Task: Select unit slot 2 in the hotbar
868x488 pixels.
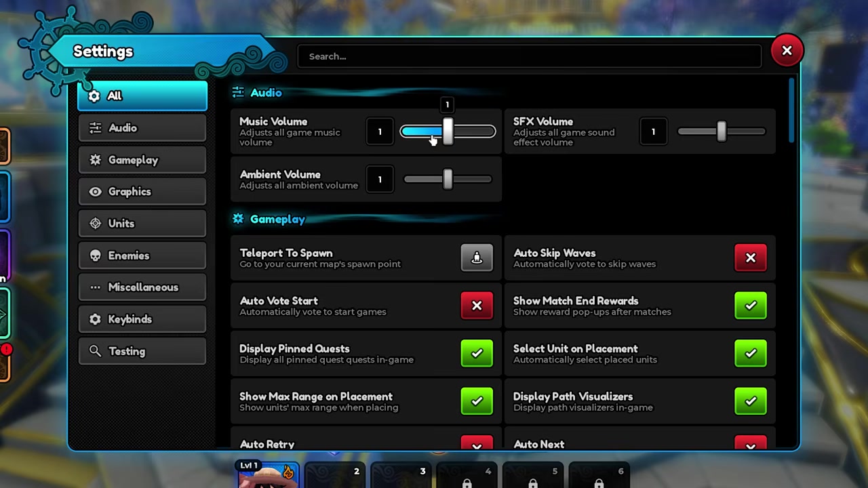Action: pyautogui.click(x=336, y=475)
